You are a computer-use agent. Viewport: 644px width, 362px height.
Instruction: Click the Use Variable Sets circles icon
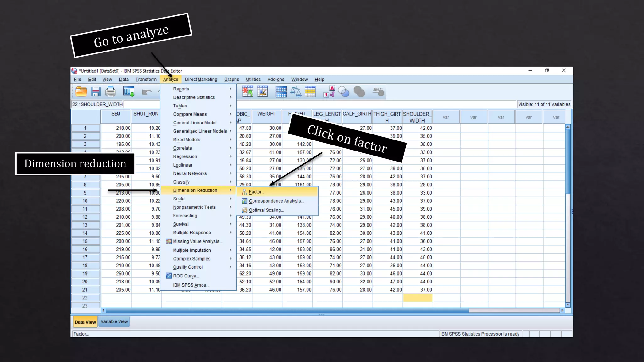coord(344,92)
